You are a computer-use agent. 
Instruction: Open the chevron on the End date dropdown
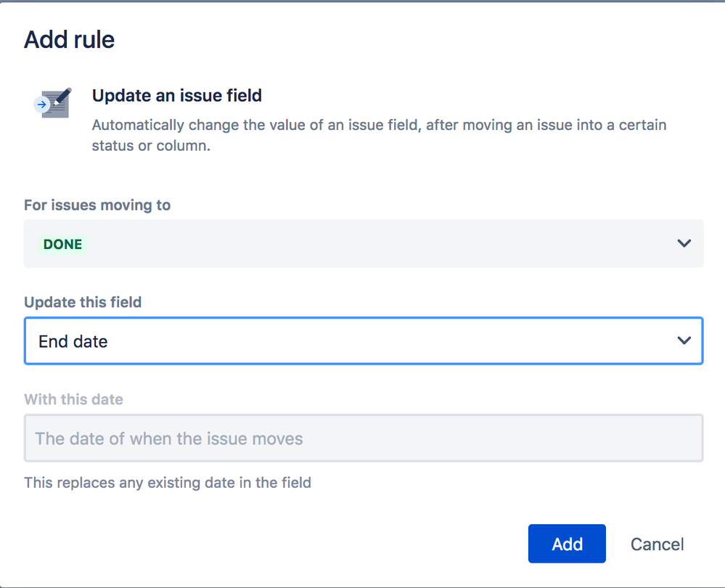click(684, 340)
